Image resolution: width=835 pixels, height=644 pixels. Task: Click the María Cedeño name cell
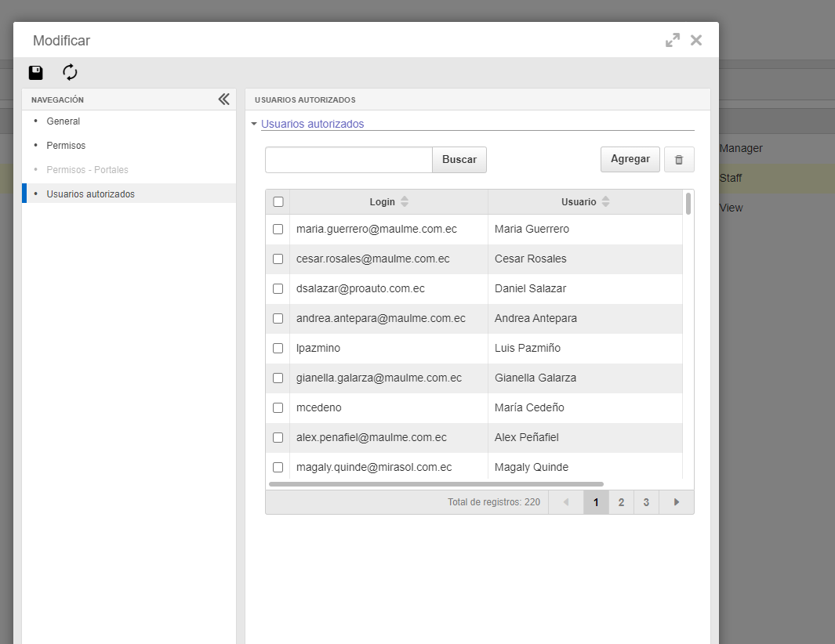[585, 407]
